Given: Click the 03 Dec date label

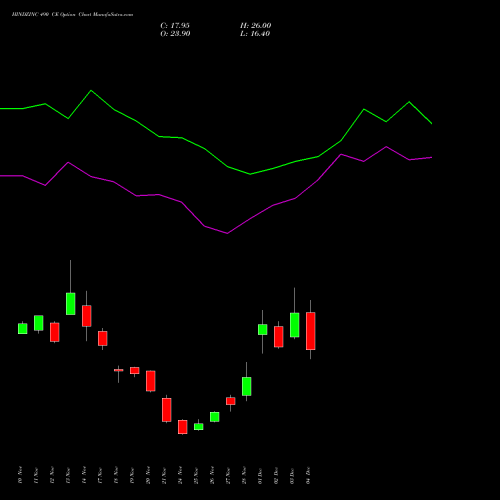Looking at the screenshot, I should [292, 475].
